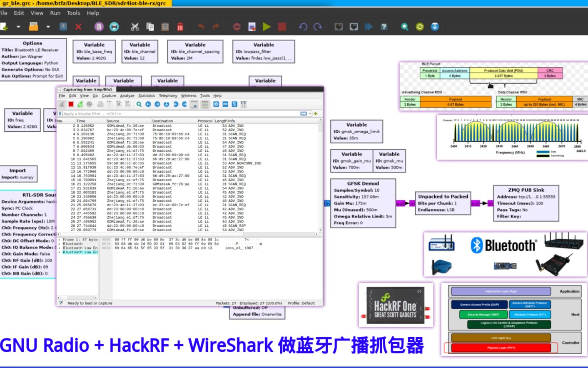Select packet row with ADV_NONCONN_IND info
This screenshot has height=368, width=588.
point(187,163)
